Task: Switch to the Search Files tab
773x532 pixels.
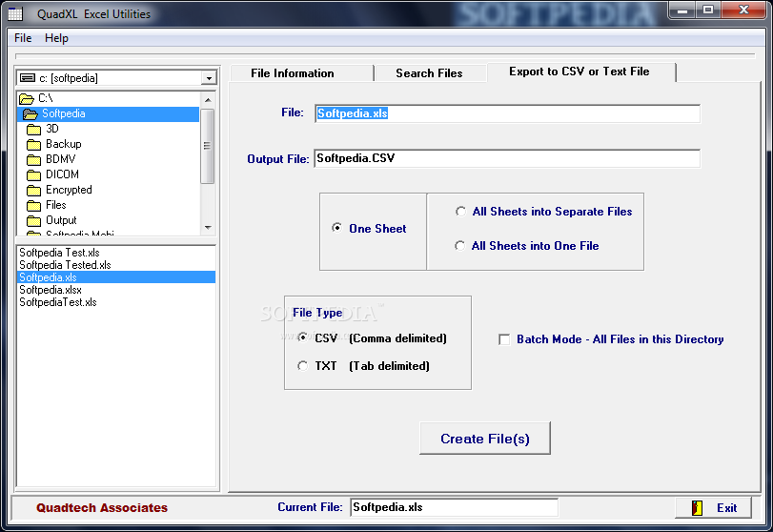Action: tap(429, 73)
